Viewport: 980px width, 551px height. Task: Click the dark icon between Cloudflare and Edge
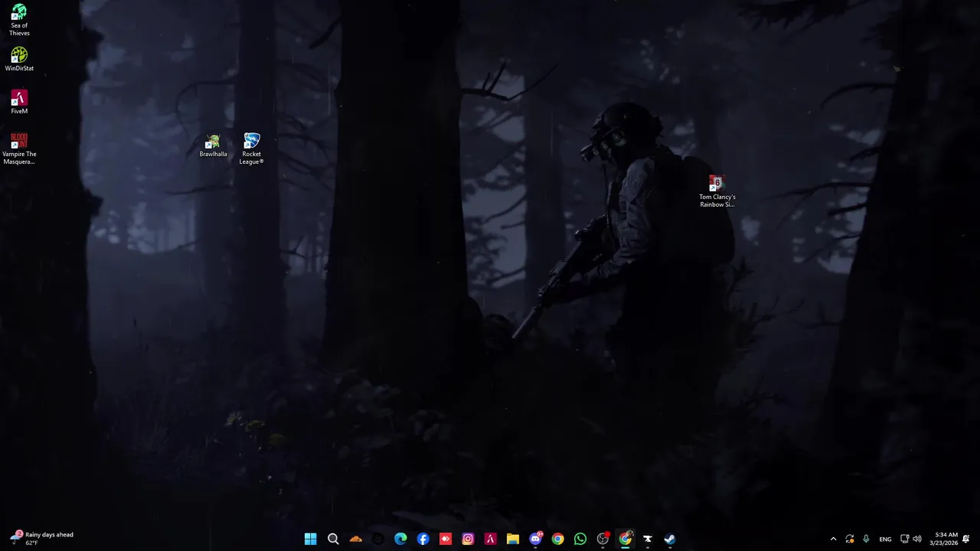point(378,539)
